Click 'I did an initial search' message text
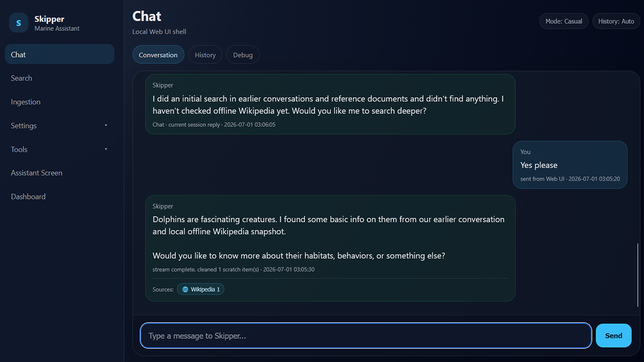 [328, 105]
